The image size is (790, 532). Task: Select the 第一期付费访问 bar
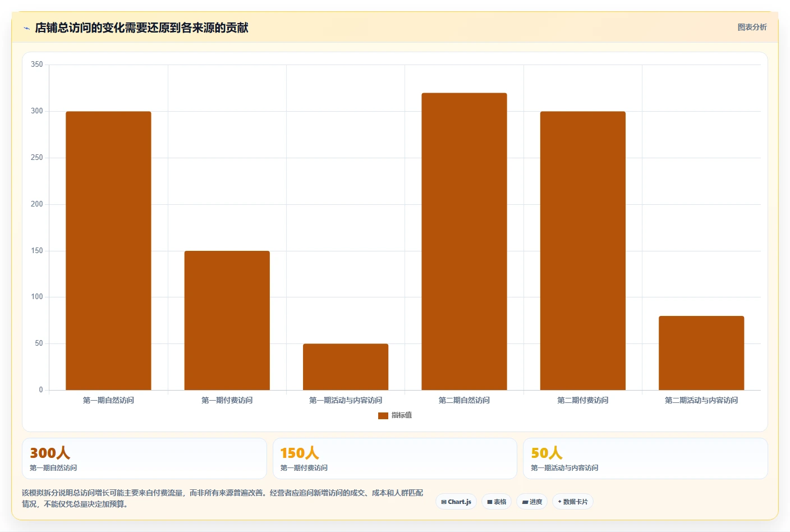227,320
